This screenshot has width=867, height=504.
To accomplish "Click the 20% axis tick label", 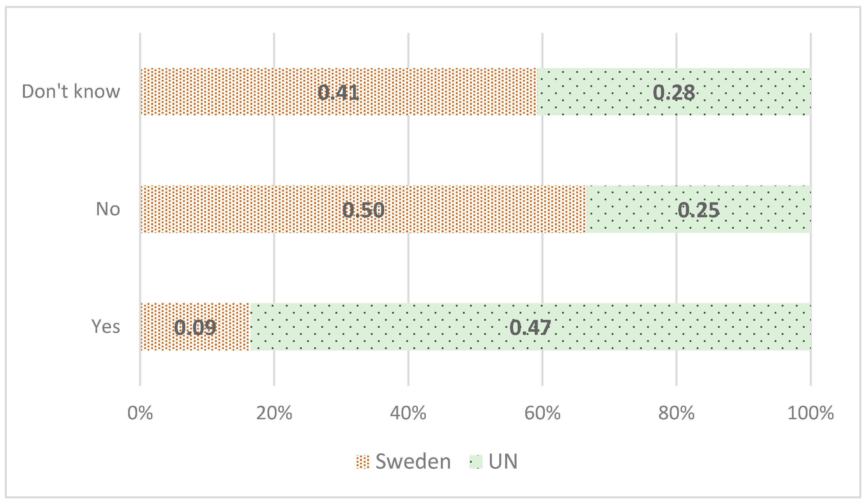I will (x=274, y=413).
